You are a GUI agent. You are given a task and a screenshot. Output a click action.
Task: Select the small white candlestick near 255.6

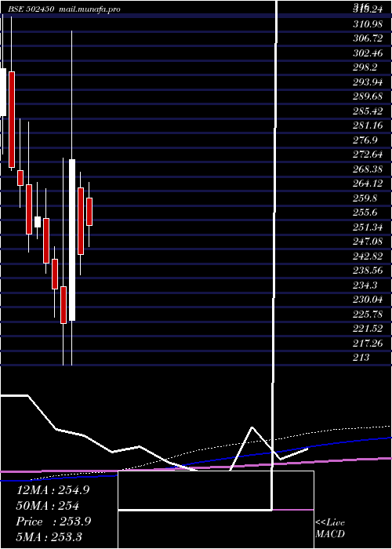pos(38,222)
